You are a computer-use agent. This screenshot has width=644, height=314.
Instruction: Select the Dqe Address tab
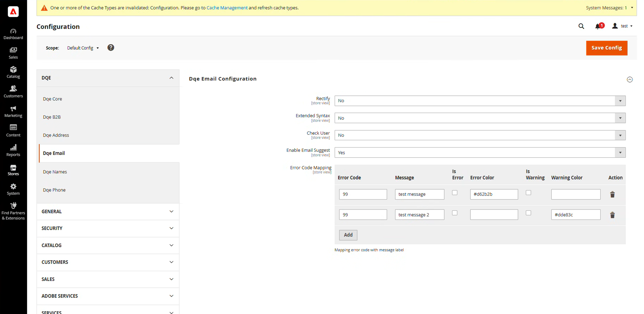tap(56, 135)
